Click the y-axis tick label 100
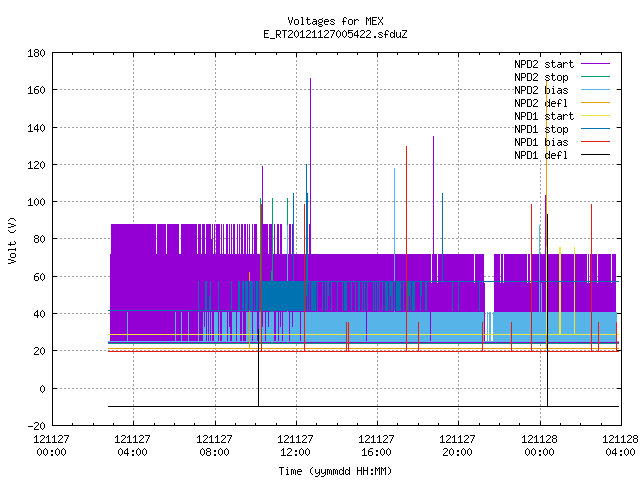640x480 pixels. click(36, 202)
